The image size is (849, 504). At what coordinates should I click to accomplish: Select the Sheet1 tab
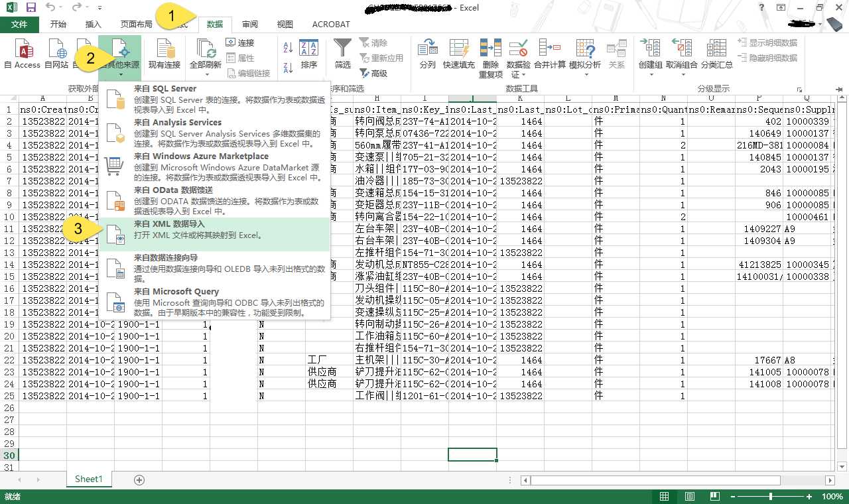click(89, 479)
